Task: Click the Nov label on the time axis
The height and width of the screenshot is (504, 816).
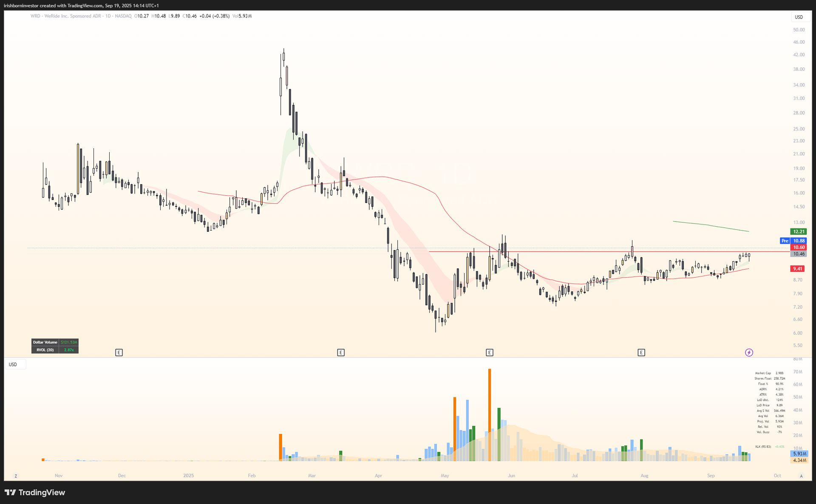Action: pyautogui.click(x=59, y=476)
